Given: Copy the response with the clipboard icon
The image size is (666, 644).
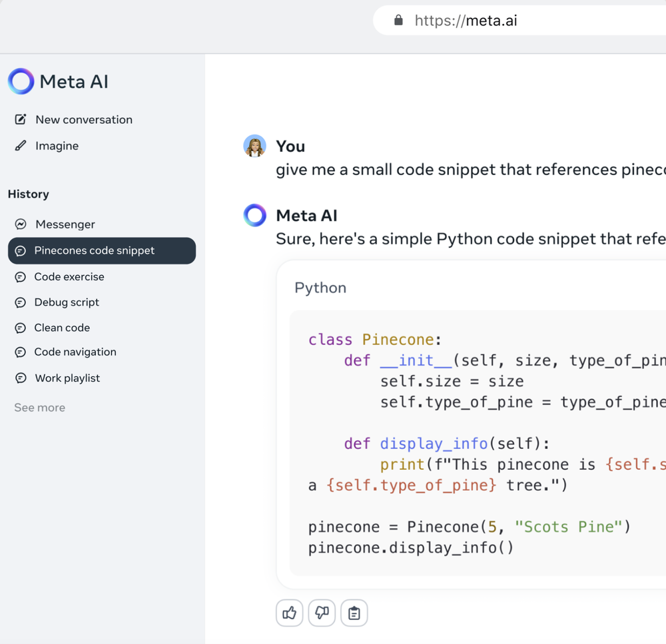Looking at the screenshot, I should coord(354,613).
